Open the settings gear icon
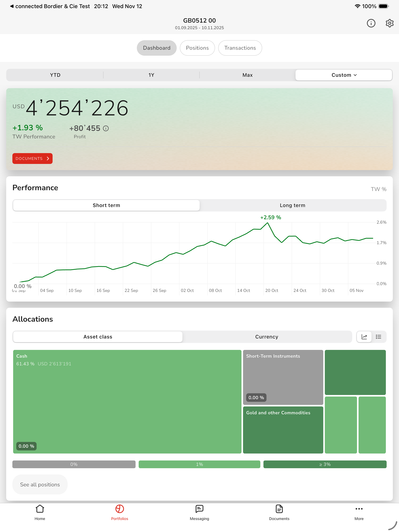Viewport: 399px width, 532px height. click(389, 23)
